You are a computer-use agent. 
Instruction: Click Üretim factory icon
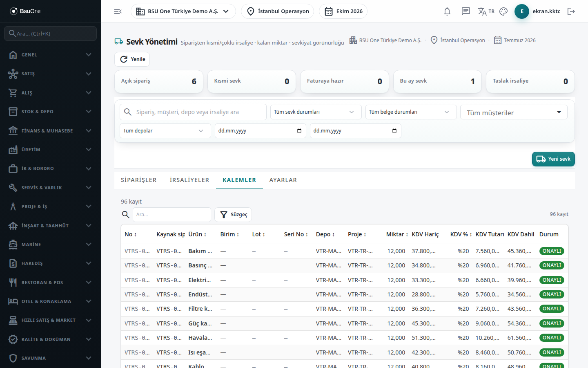[13, 150]
